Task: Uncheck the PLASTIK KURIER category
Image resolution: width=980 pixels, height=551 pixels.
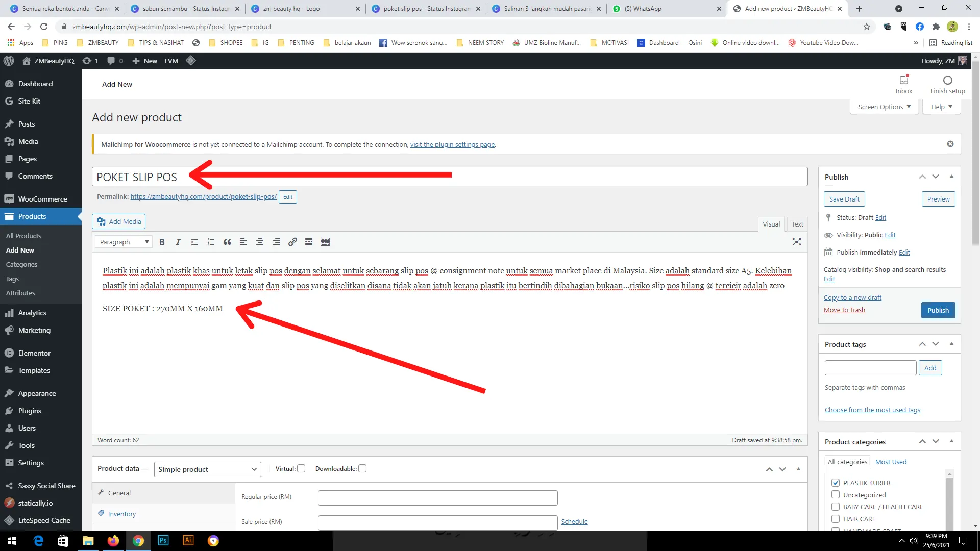Action: [836, 482]
